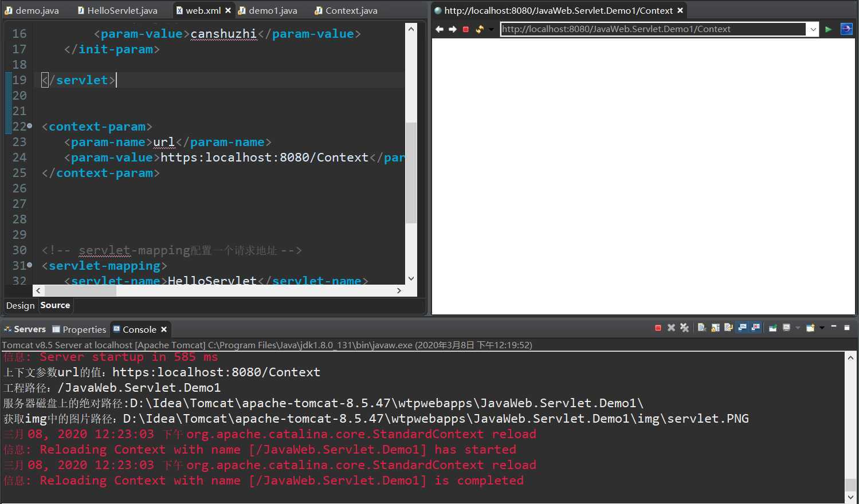Terminate the Tomcat server from console
Image resolution: width=859 pixels, height=504 pixels.
[x=658, y=328]
